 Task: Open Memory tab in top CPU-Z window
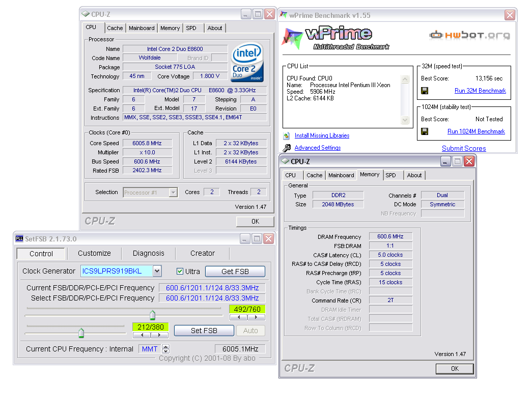(170, 28)
